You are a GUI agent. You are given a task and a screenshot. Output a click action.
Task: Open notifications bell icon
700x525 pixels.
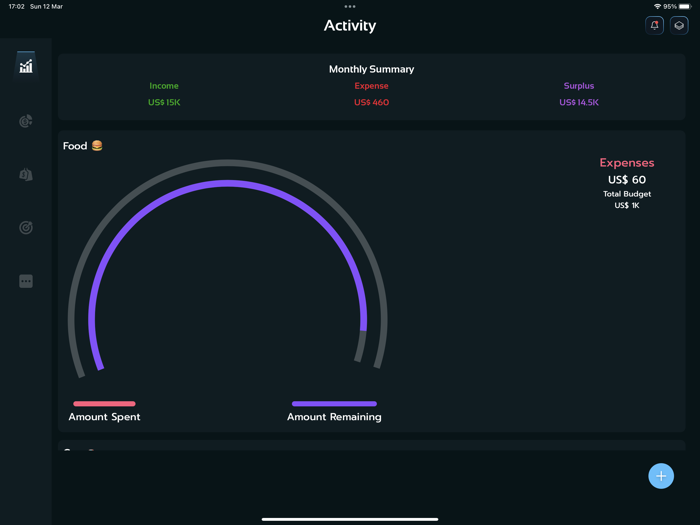tap(654, 25)
